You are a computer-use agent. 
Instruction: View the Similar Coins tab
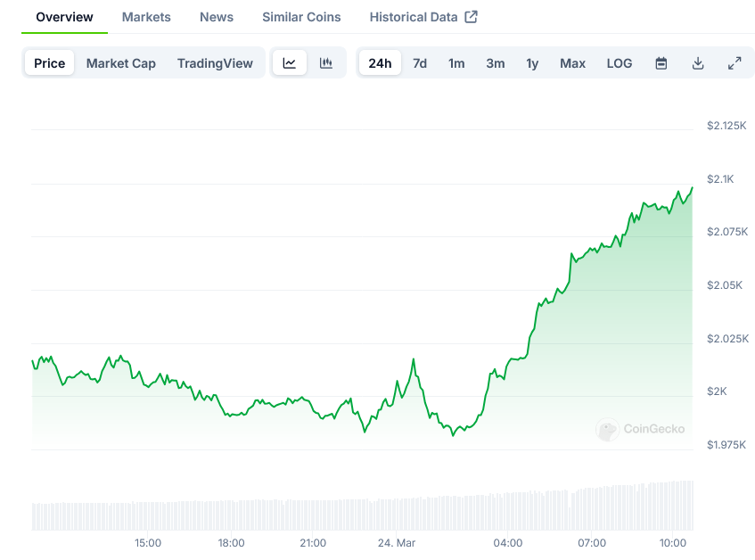coord(300,16)
